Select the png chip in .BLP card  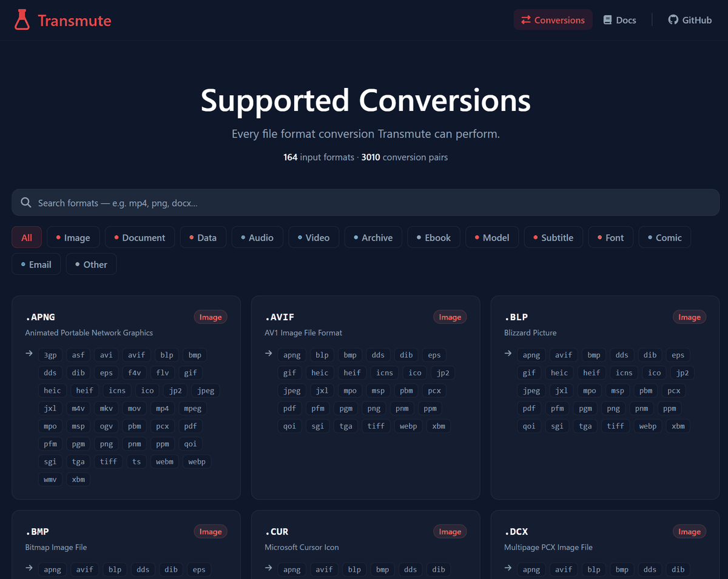pos(613,409)
